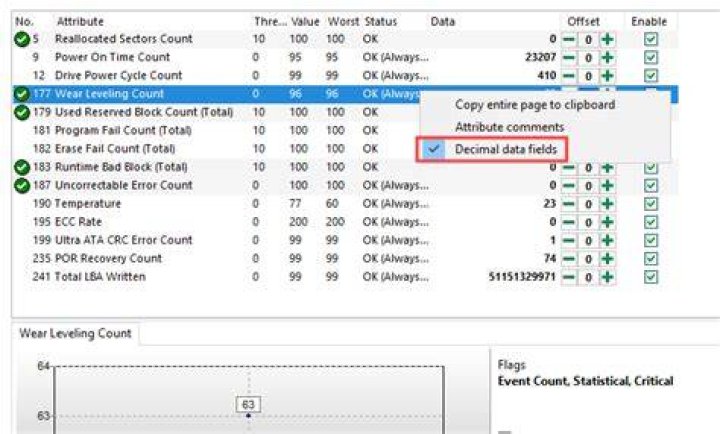Select the Temperature attribute name
The image size is (720, 434).
tap(88, 203)
